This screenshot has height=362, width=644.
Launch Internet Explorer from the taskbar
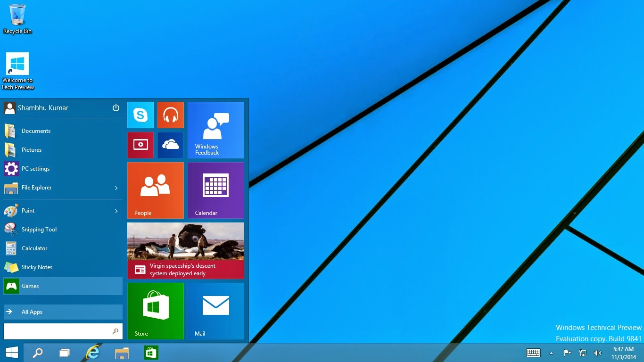tap(93, 353)
